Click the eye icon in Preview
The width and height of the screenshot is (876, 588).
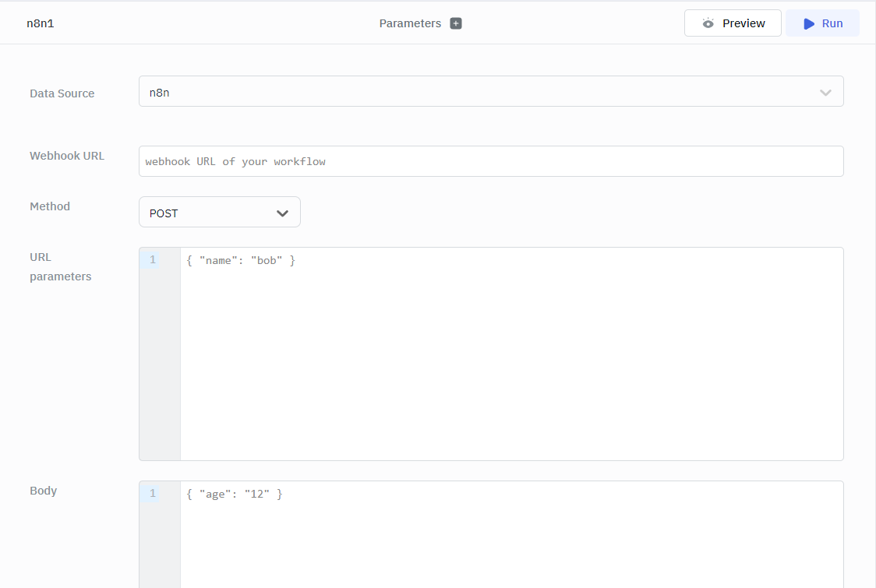point(708,23)
